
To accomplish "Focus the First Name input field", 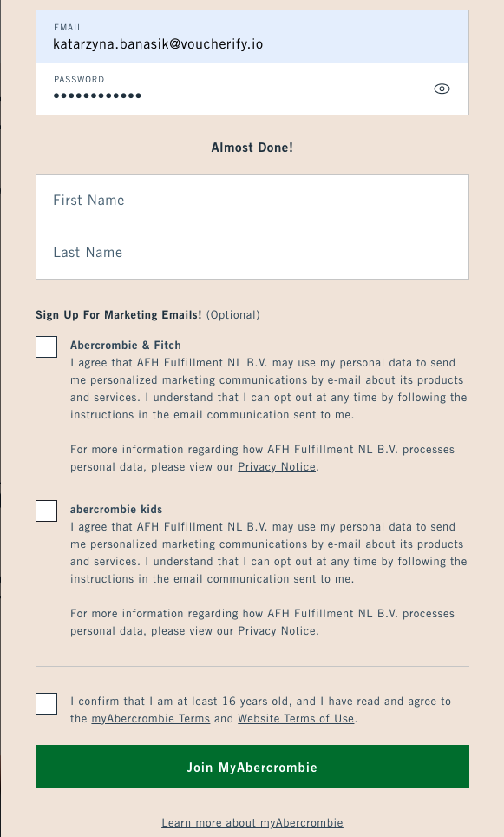I will pyautogui.click(x=252, y=201).
